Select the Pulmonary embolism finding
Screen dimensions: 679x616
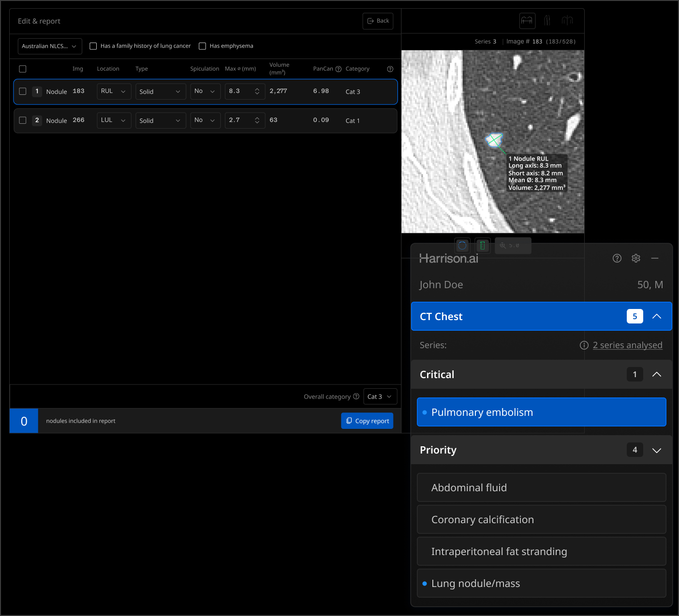point(541,412)
